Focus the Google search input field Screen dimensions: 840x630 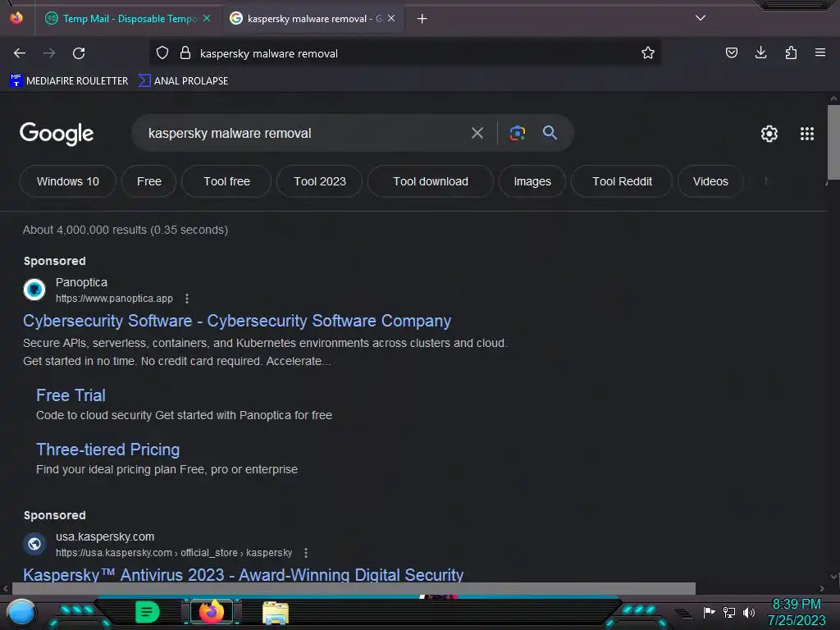click(305, 133)
